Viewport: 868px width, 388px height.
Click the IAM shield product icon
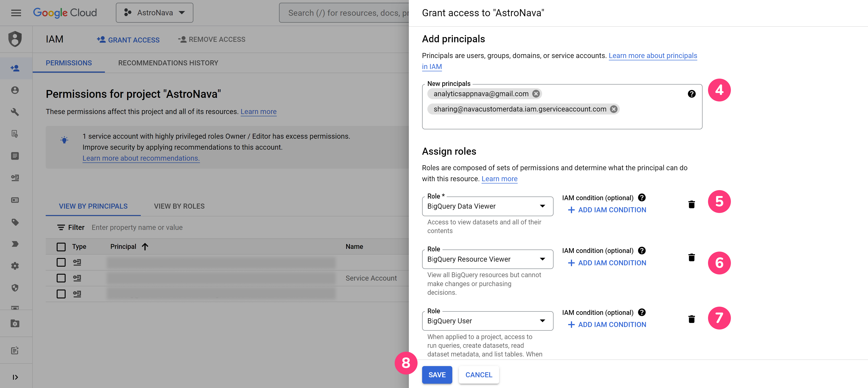click(x=15, y=39)
